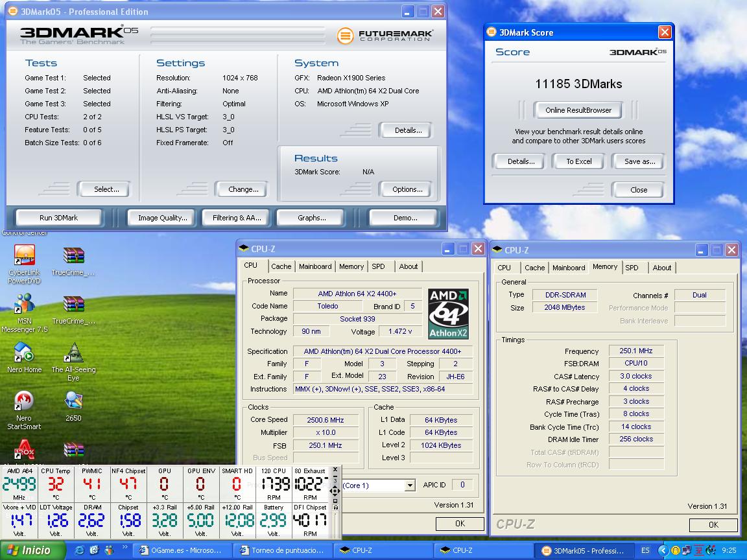Click Internet Explorer quick launch icon
The width and height of the screenshot is (747, 560).
click(x=79, y=550)
